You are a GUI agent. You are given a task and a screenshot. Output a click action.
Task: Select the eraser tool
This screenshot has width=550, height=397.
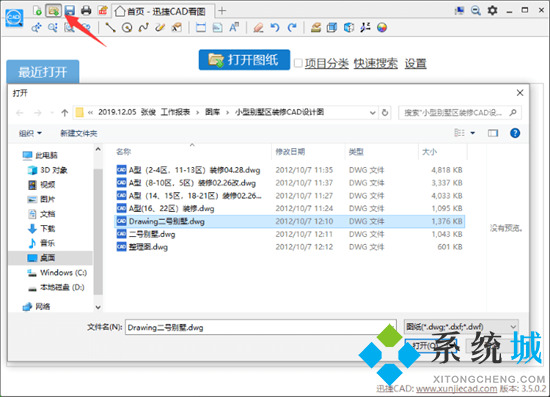[x=258, y=27]
